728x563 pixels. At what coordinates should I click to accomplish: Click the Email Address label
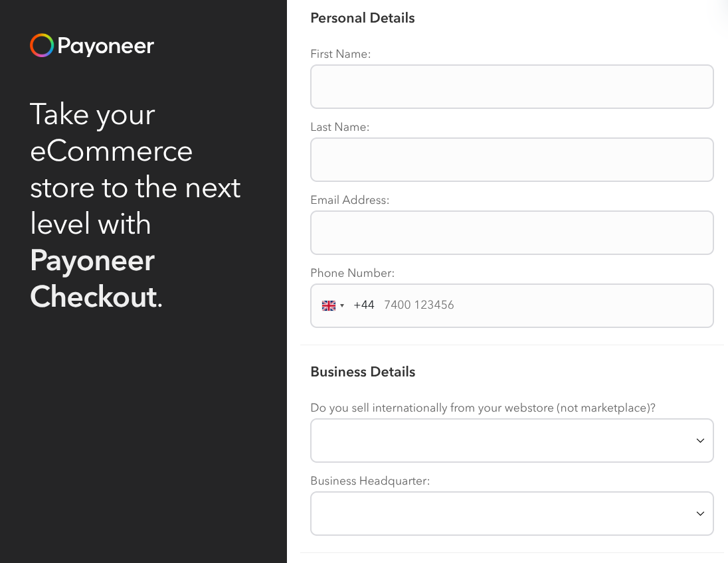tap(349, 200)
